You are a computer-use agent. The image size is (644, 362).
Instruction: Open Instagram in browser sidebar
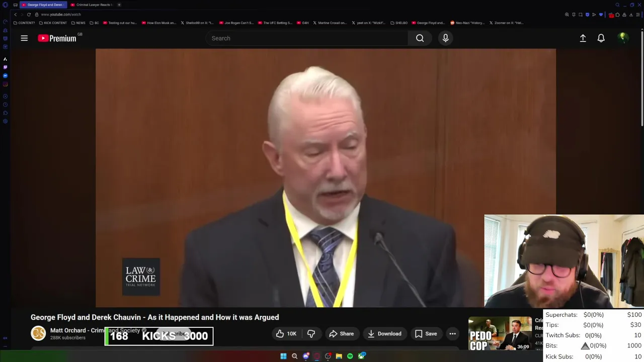[x=5, y=84]
